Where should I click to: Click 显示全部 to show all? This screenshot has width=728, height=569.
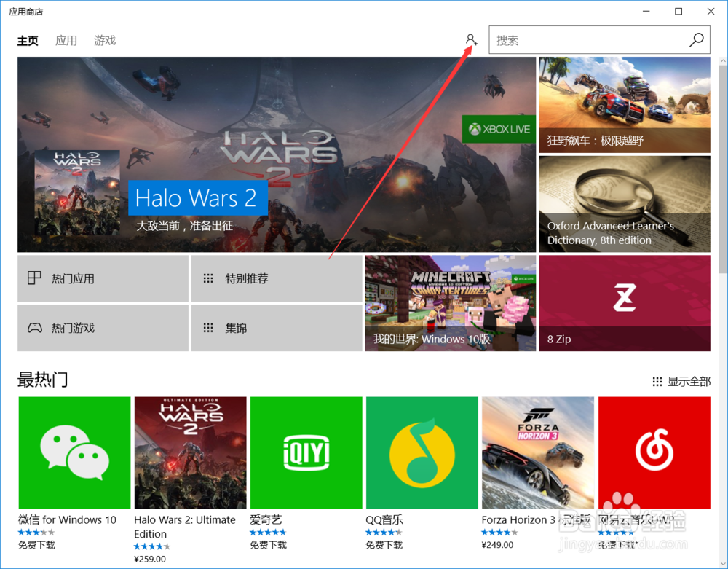coord(689,382)
